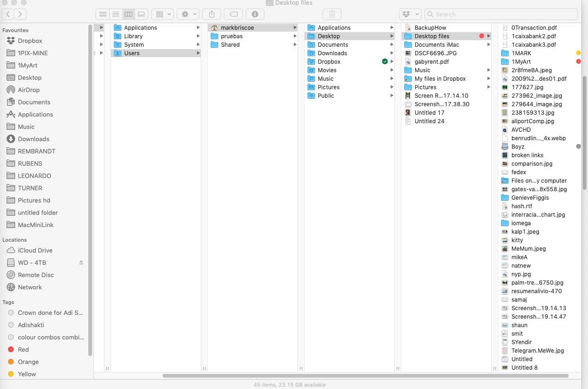Select the Red tag in sidebar
588x389 pixels.
(x=23, y=349)
